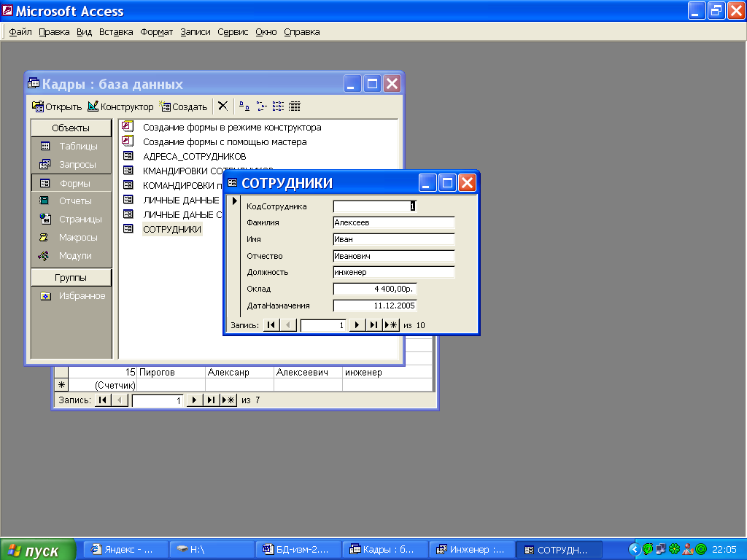The height and width of the screenshot is (560, 747).
Task: Open the Окно menu
Action: click(266, 32)
